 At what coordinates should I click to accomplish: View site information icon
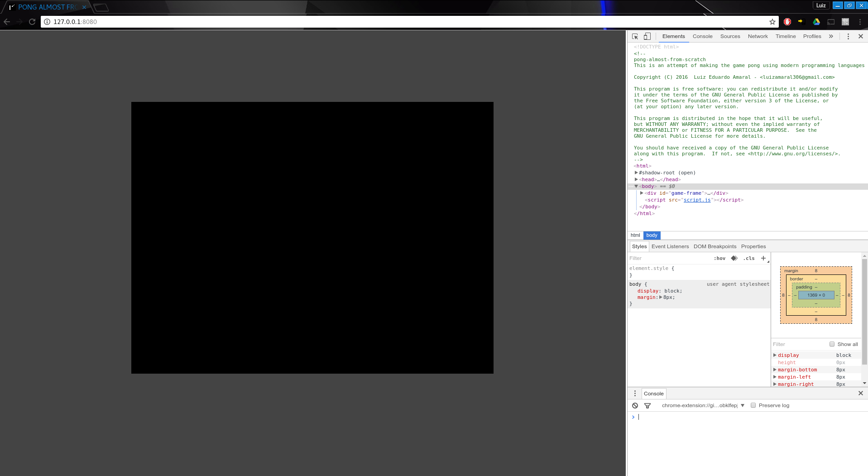pyautogui.click(x=47, y=22)
